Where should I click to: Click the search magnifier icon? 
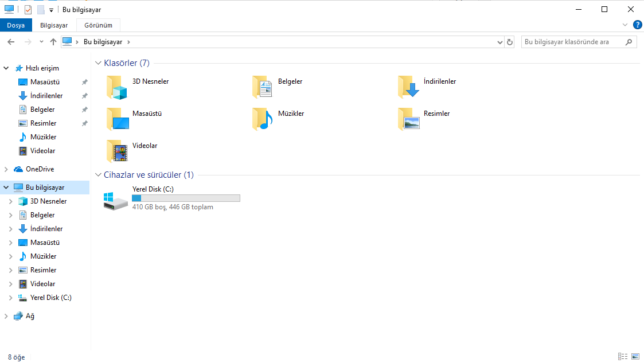pos(629,42)
